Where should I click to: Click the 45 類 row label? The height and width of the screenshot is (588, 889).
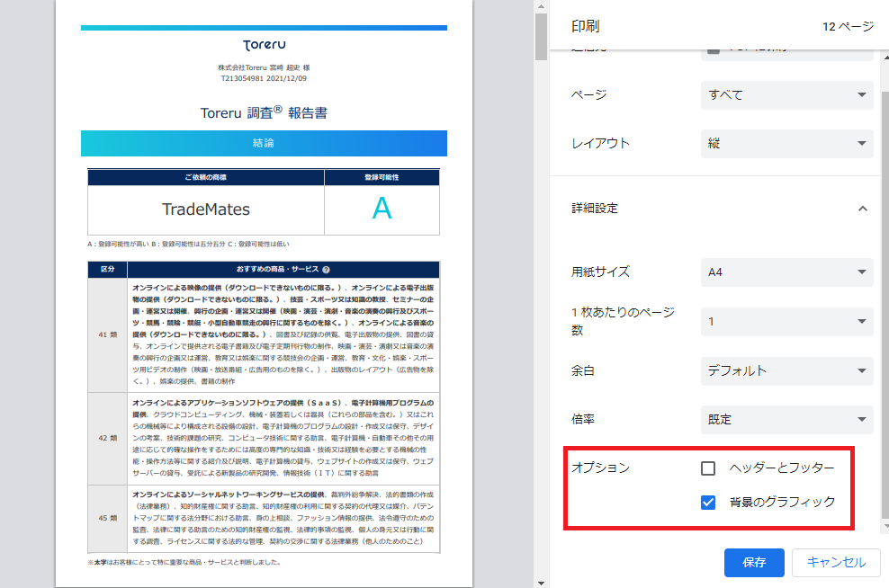(108, 518)
